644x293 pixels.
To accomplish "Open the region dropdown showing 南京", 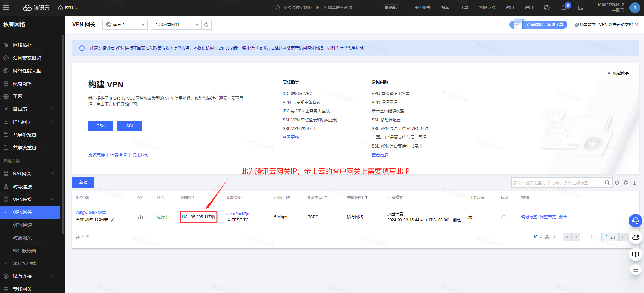I will 125,25.
